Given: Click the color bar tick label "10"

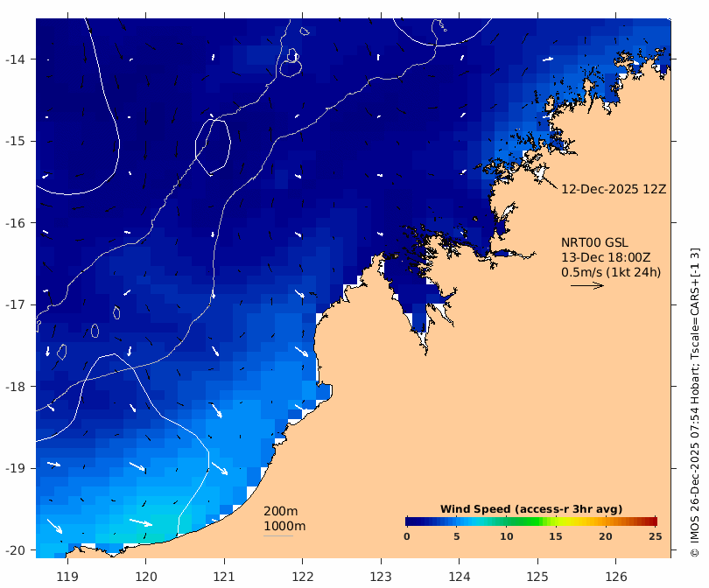Looking at the screenshot, I should [x=507, y=536].
